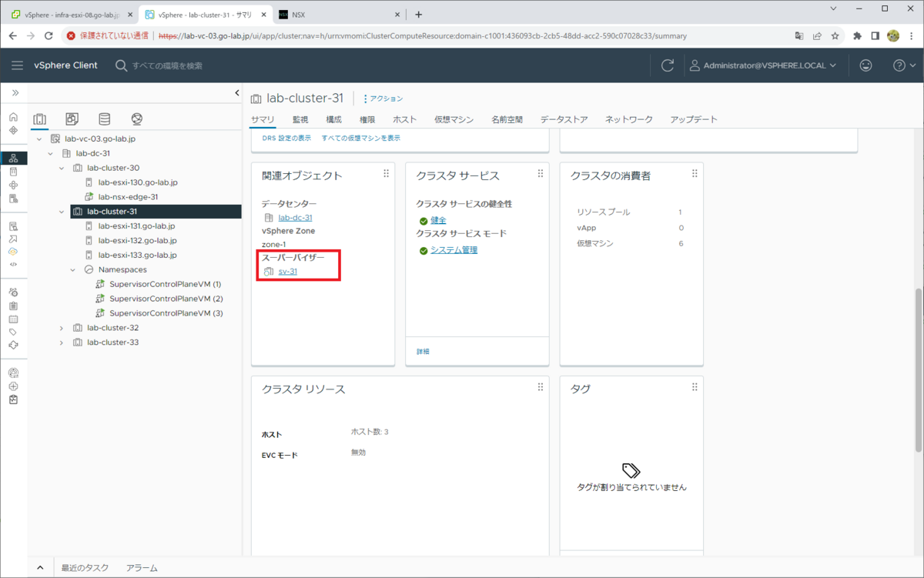This screenshot has height=578, width=924.
Task: Open Content Libraries icon in left rail
Action: pyautogui.click(x=13, y=172)
